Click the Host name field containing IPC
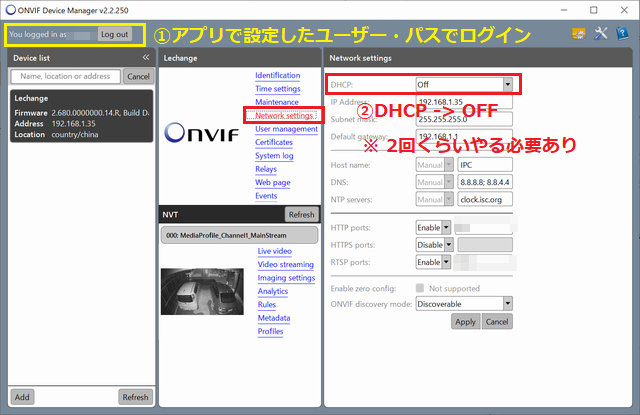Image resolution: width=640 pixels, height=415 pixels. [x=485, y=165]
